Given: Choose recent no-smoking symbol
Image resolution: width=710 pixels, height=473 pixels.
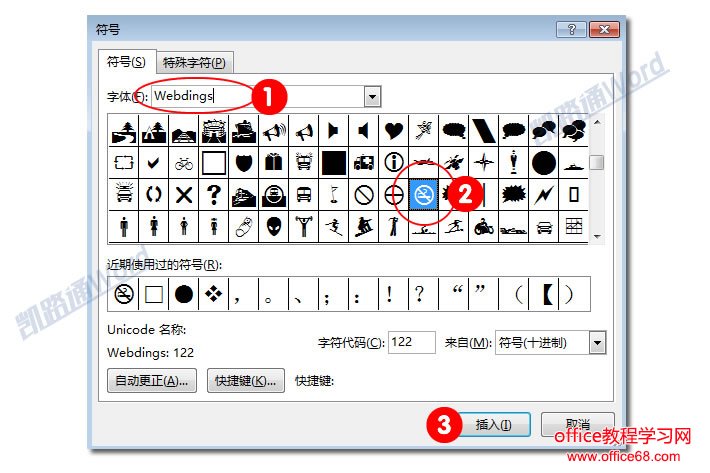Looking at the screenshot, I should click(x=124, y=295).
